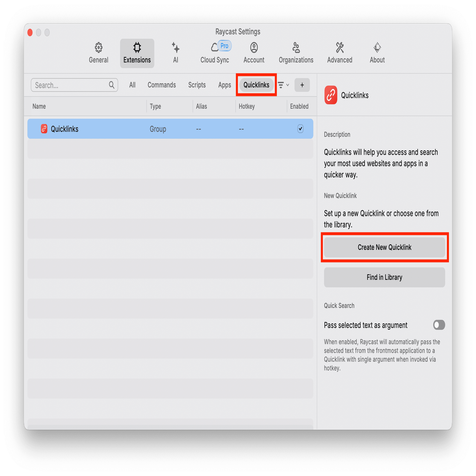476x476 pixels.
Task: Open the About tab
Action: point(377,53)
